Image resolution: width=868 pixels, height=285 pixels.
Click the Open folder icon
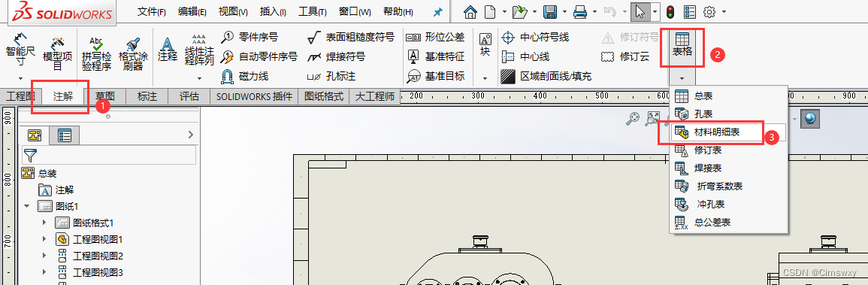click(x=519, y=11)
